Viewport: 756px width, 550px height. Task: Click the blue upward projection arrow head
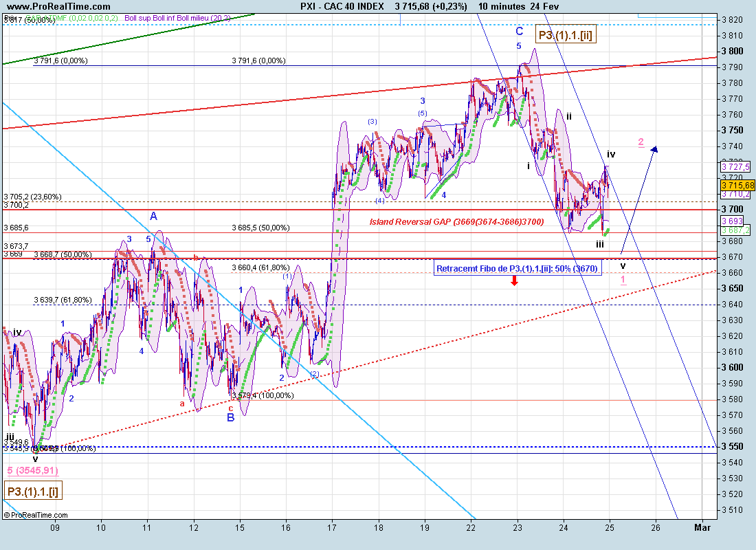(654, 149)
